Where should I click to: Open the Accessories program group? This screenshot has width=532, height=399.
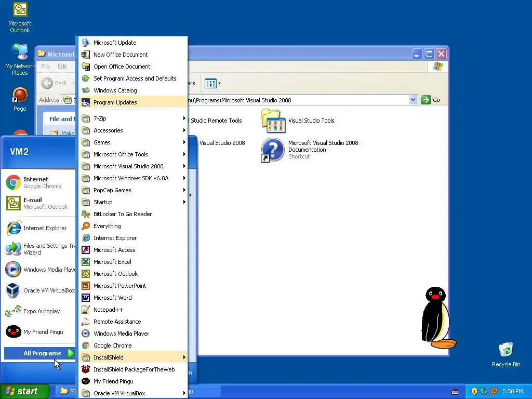tap(133, 130)
